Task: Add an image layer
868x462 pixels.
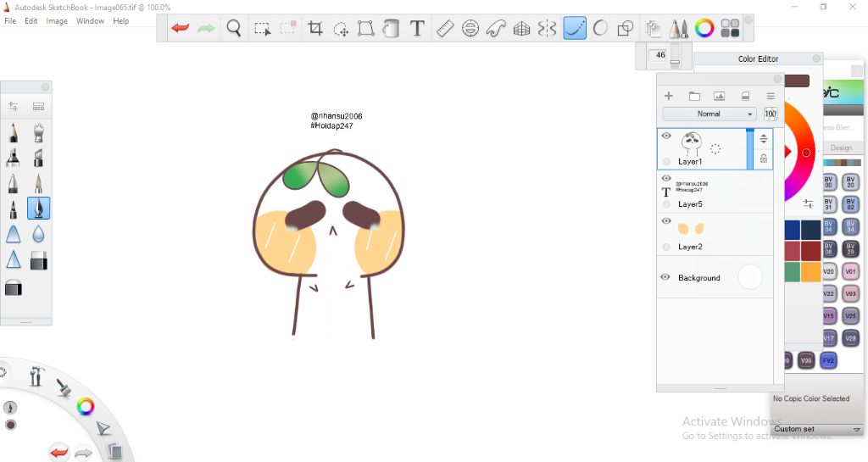Action: pos(719,96)
